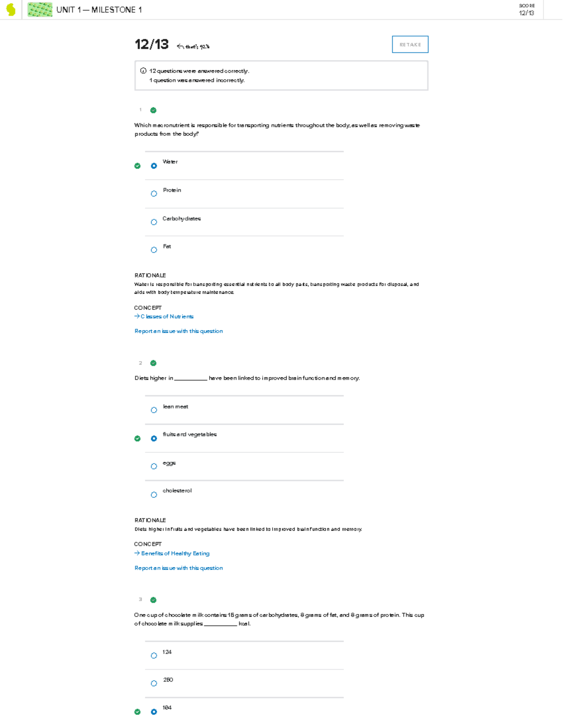Select the Protein radio button
The image size is (563, 728).
pos(153,194)
